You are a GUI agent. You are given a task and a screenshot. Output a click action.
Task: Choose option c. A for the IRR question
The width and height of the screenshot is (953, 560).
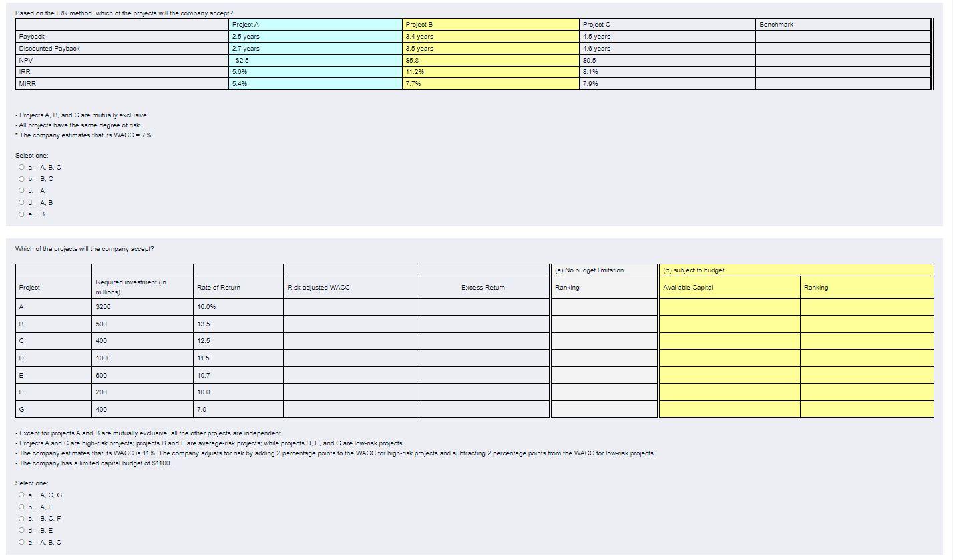[x=22, y=190]
